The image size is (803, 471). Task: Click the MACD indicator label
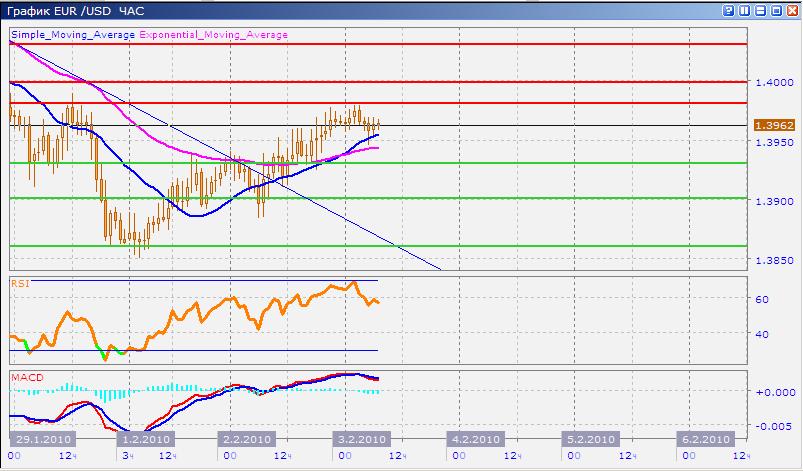point(28,377)
